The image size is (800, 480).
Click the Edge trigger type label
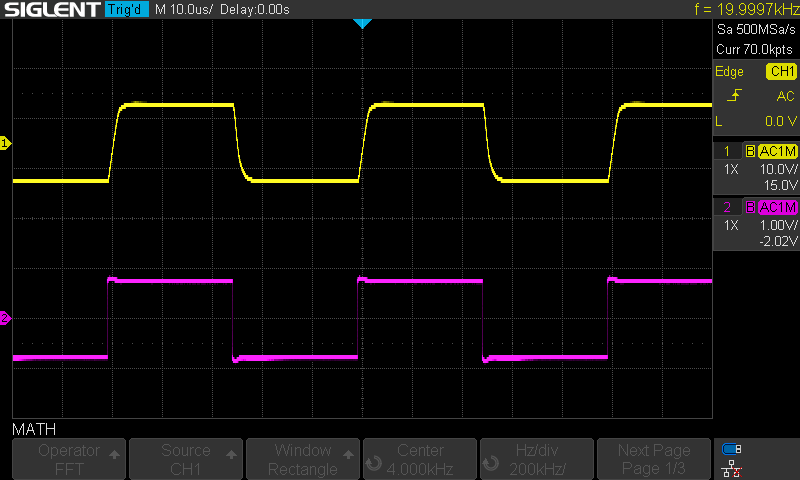click(x=729, y=71)
